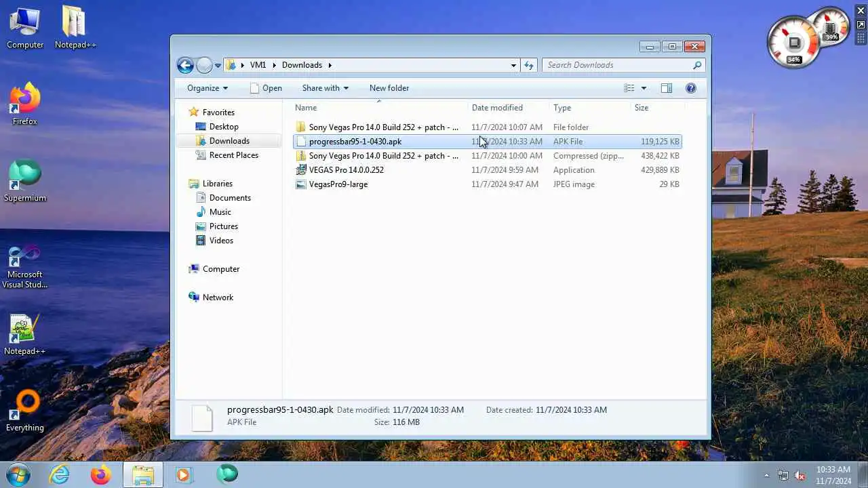Open Computer desktop icon

25,28
